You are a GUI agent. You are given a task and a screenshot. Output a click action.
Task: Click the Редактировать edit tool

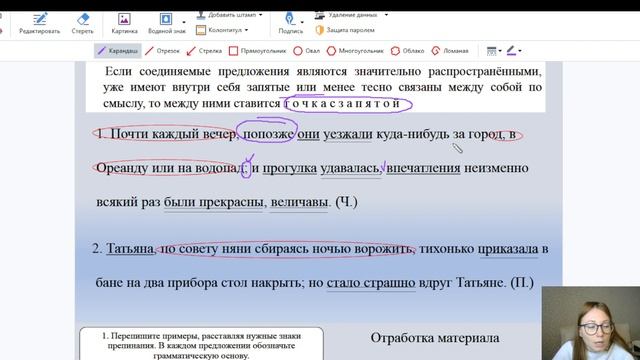pos(40,23)
